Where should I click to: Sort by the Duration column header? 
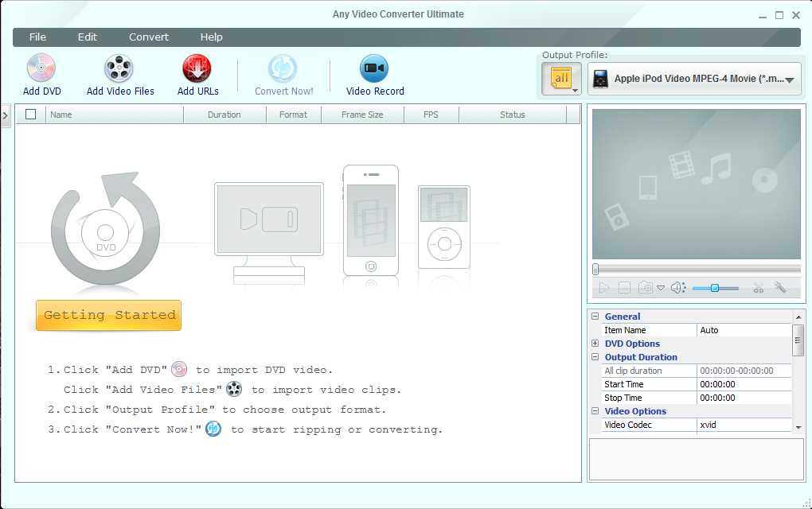click(x=224, y=115)
